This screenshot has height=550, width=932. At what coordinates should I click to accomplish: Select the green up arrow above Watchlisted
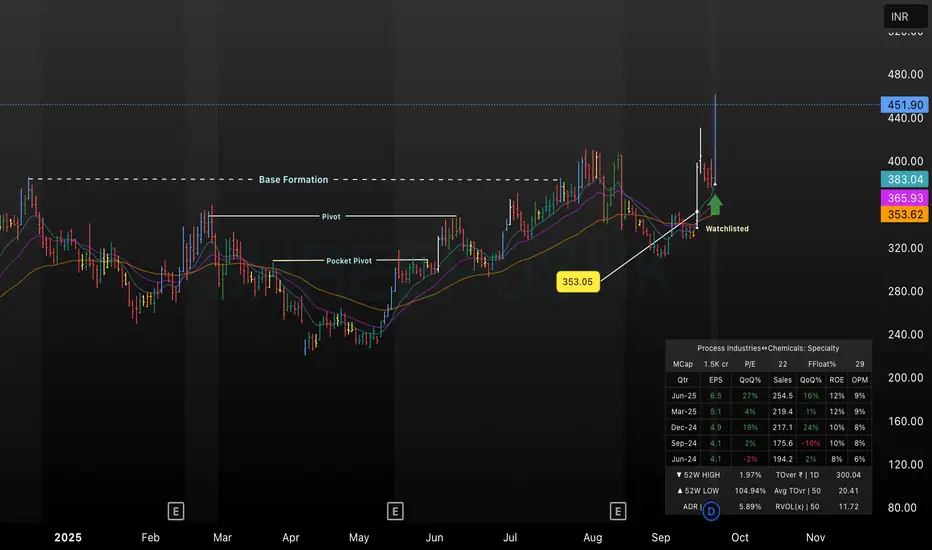click(x=715, y=205)
